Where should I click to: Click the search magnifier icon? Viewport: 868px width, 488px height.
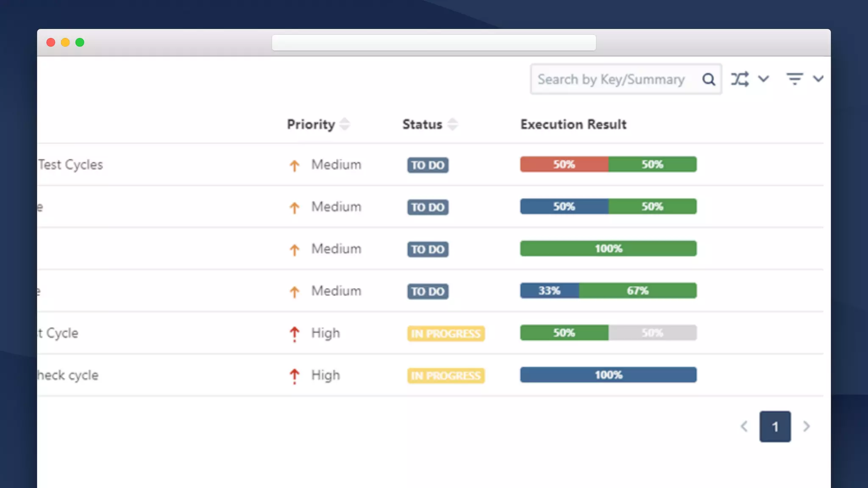(708, 79)
